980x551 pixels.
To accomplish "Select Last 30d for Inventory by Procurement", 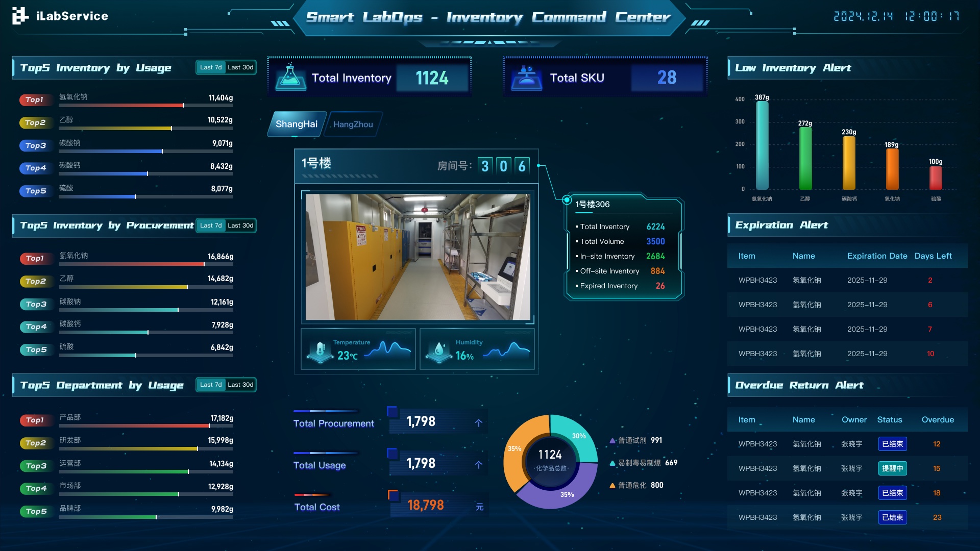I will pos(240,226).
